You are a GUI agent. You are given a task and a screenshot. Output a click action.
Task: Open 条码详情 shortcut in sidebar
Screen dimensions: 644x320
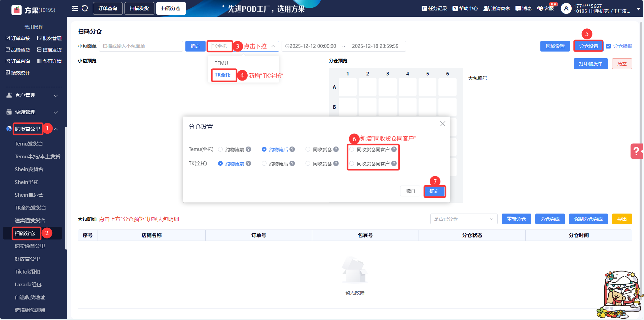click(49, 61)
